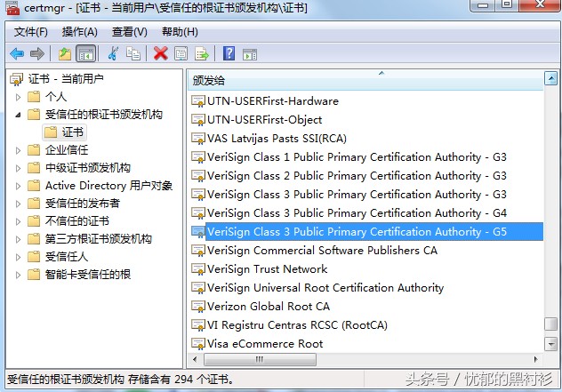Click the 颁发给 column header
562x392 pixels.
365,80
